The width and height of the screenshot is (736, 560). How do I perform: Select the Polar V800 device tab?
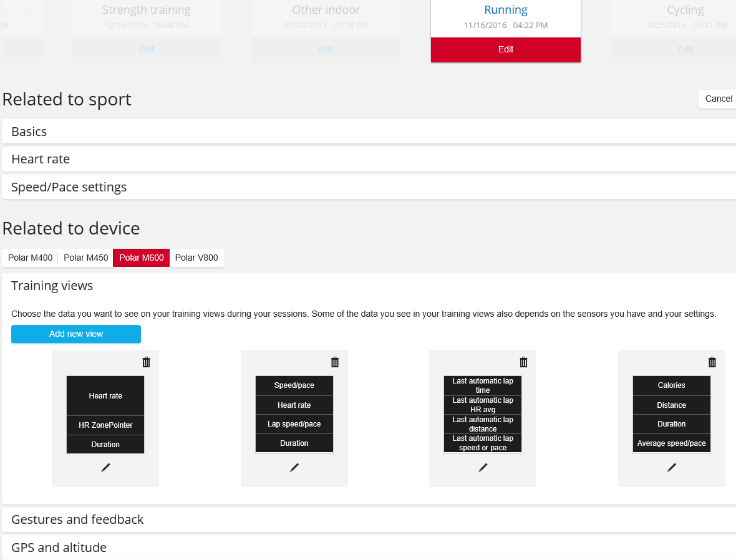click(196, 258)
